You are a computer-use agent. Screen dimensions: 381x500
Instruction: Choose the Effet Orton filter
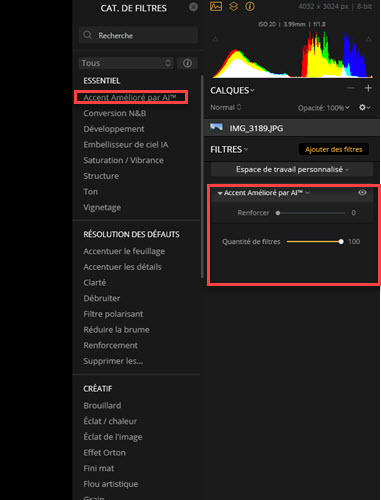pyautogui.click(x=104, y=453)
